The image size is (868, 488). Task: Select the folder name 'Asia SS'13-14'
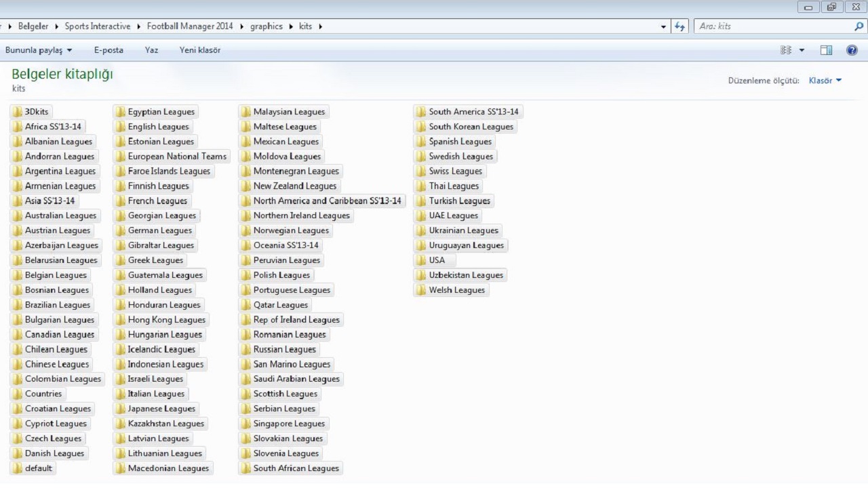click(50, 201)
